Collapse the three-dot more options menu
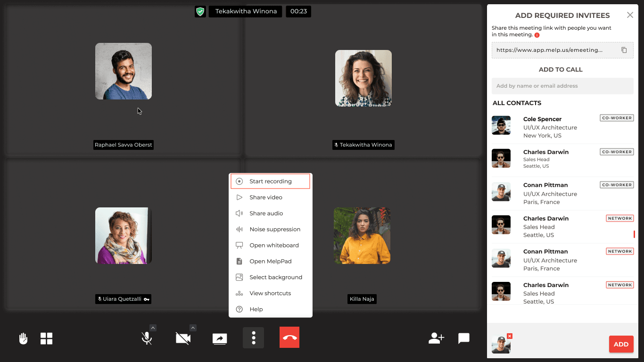This screenshot has width=644, height=362. click(254, 338)
